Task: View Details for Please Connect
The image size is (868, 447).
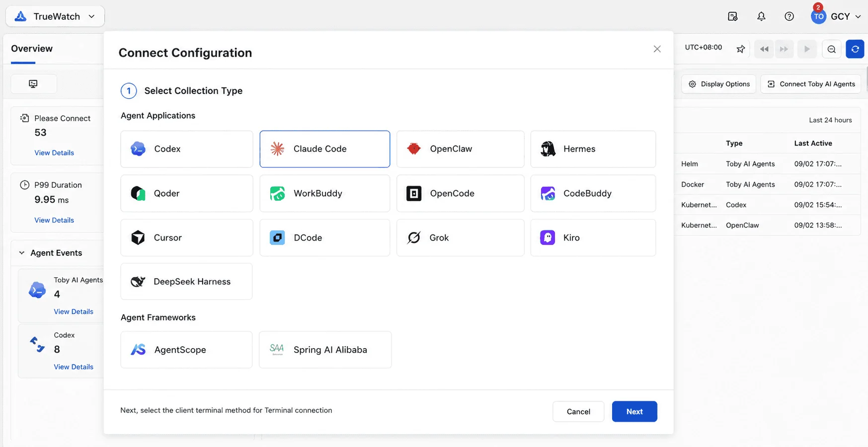Action: click(x=54, y=153)
